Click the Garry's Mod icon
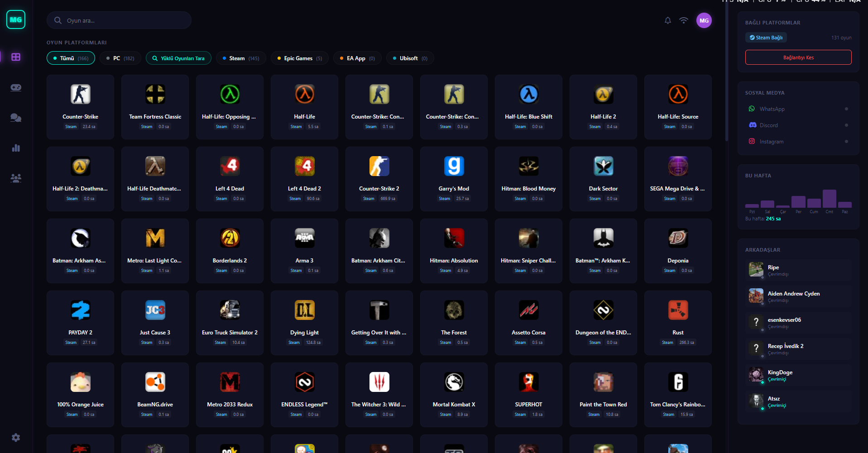 point(454,166)
